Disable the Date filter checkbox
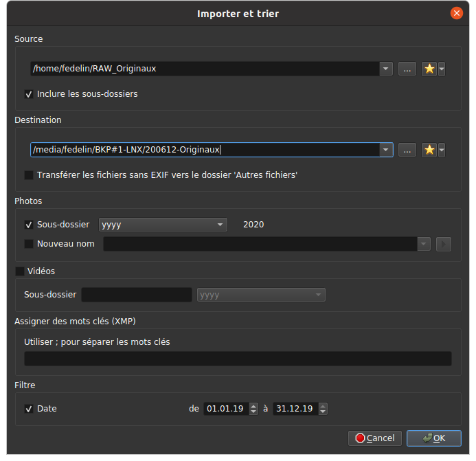The image size is (476, 461). click(x=29, y=409)
